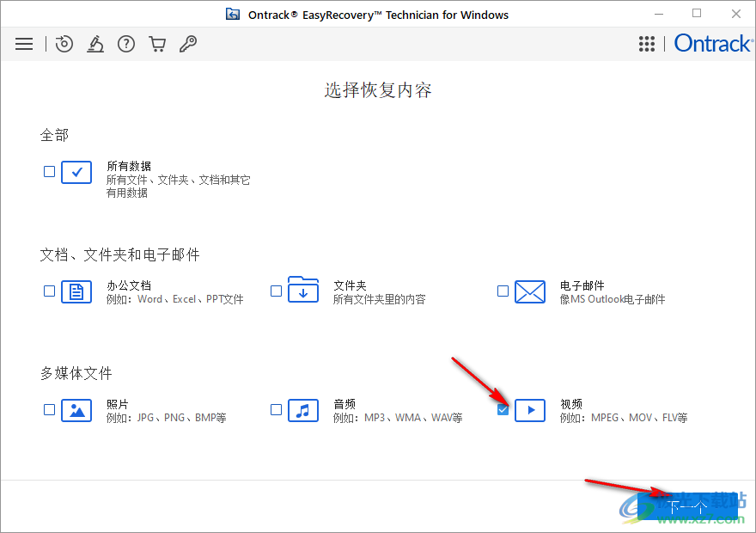Click text 像MS Outlook电子邮件
756x533 pixels.
point(613,299)
